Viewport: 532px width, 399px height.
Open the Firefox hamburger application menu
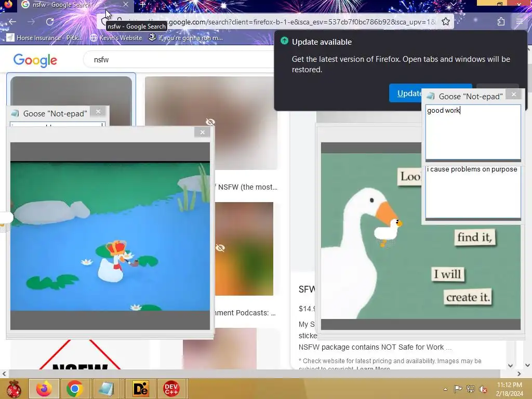pyautogui.click(x=519, y=22)
